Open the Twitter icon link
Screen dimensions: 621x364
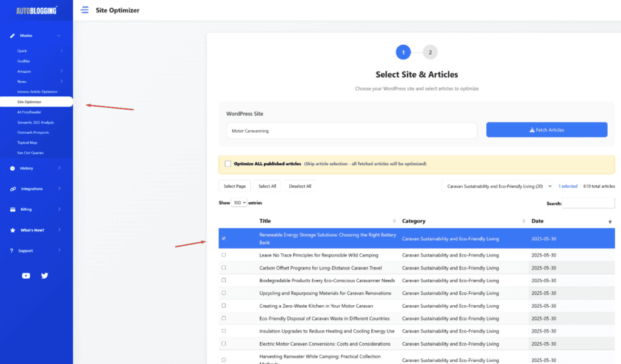(44, 276)
